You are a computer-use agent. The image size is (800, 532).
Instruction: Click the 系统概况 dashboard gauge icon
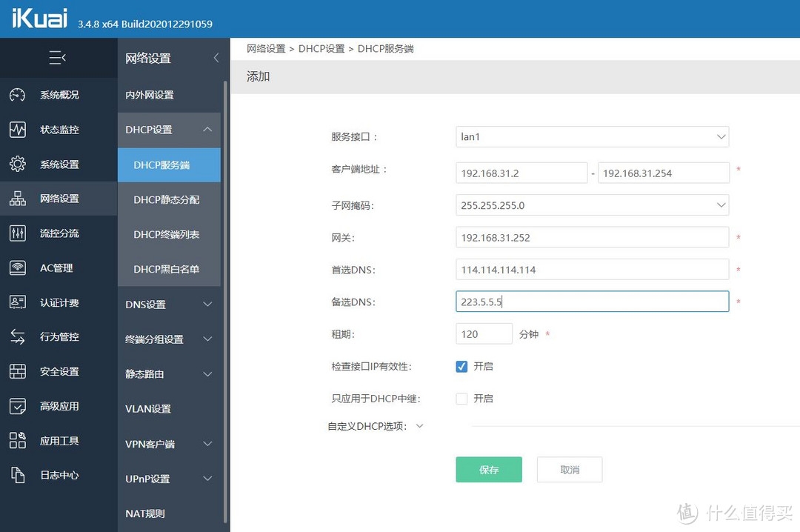pos(17,95)
